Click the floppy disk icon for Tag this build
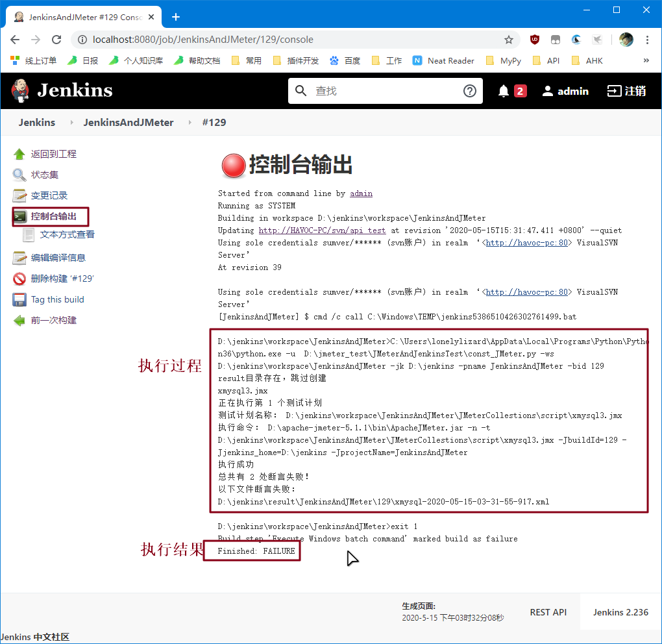 pyautogui.click(x=19, y=299)
